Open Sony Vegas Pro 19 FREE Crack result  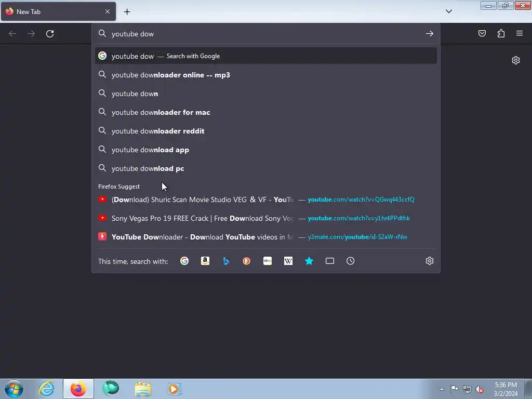(x=266, y=218)
